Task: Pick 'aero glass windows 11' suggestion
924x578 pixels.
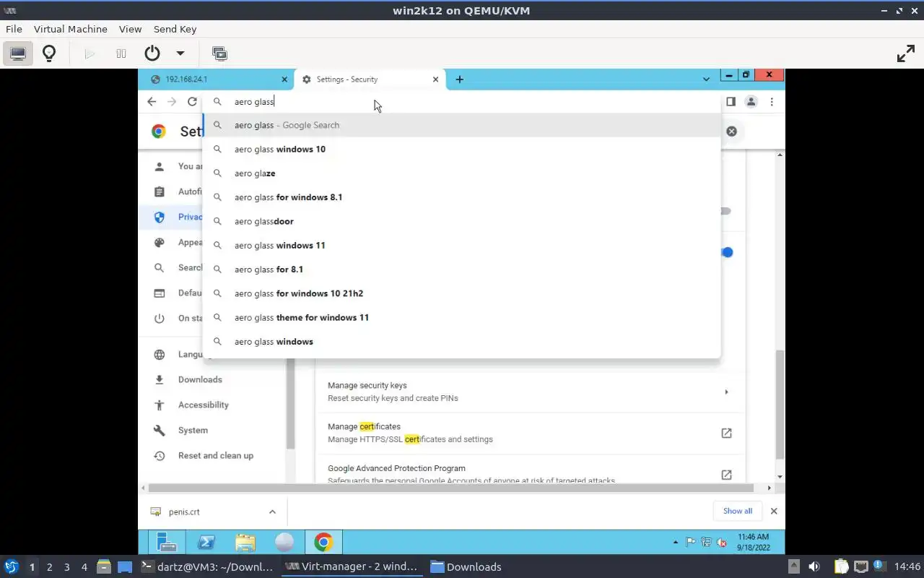Action: (462, 245)
